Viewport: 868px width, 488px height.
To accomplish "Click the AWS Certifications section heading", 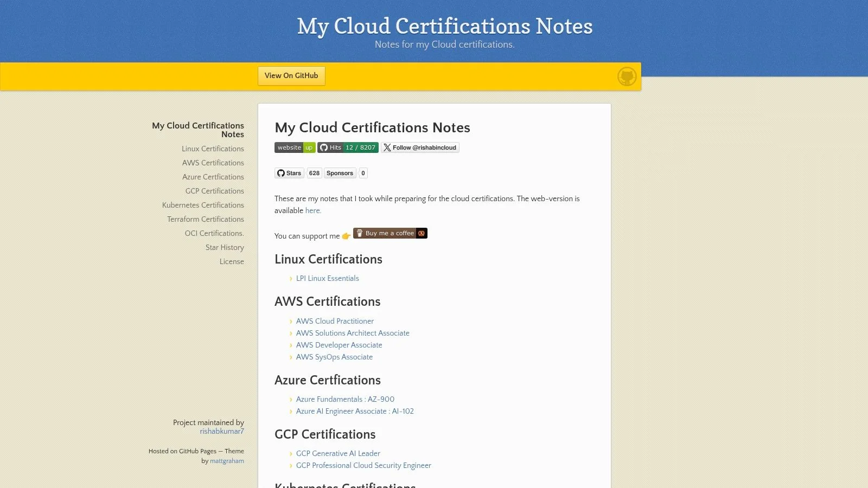I will coord(327,301).
